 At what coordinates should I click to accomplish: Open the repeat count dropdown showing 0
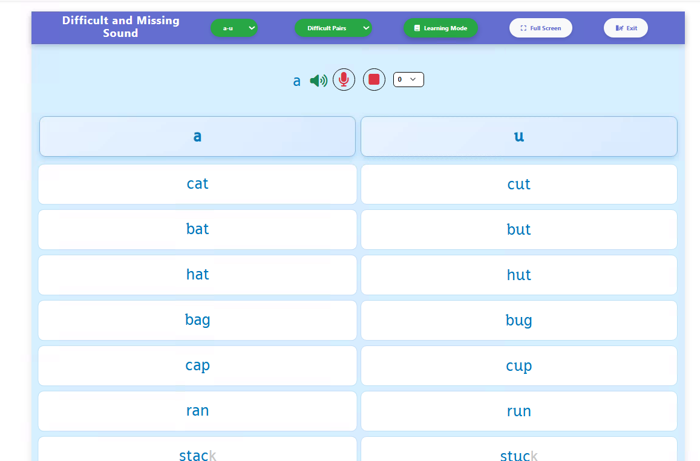tap(408, 79)
